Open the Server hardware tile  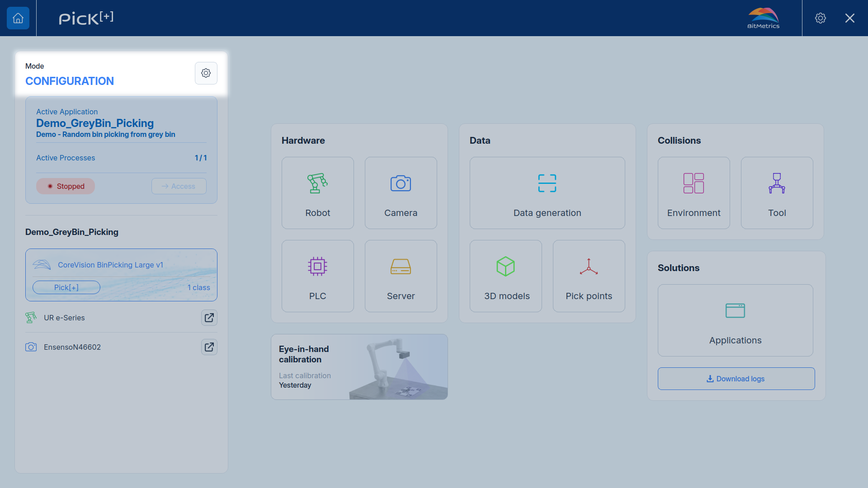click(401, 276)
